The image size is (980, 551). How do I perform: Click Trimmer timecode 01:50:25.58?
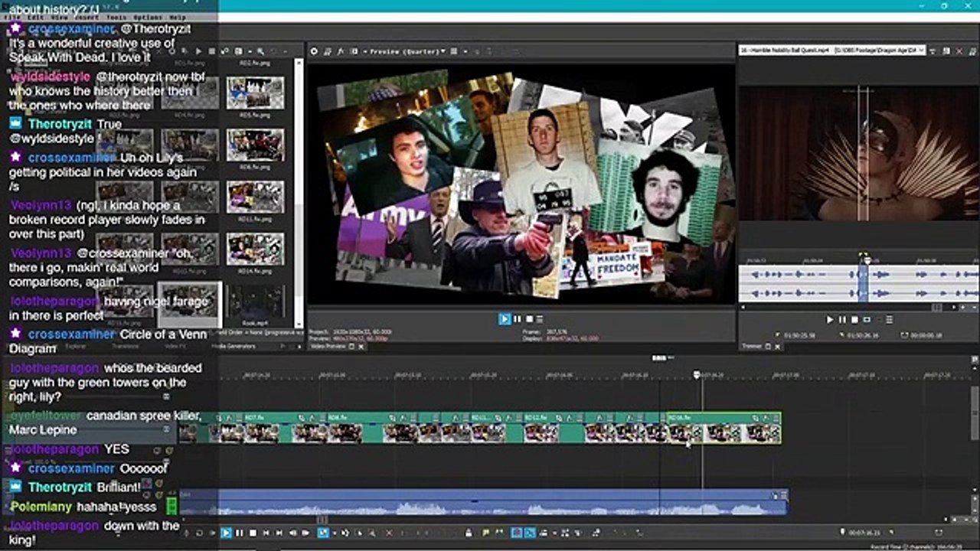pyautogui.click(x=799, y=335)
